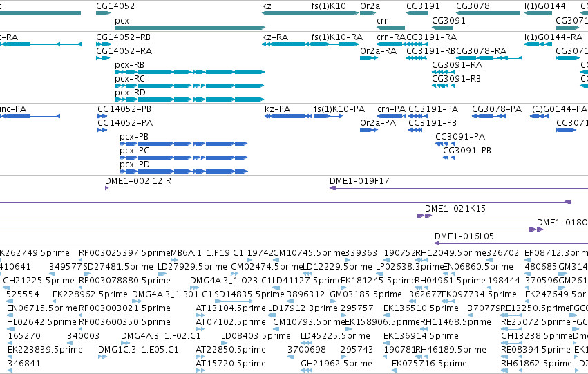Viewport: 588px width, 374px height.
Task: Click the CG3091-RB transcript
Action: pyautogui.click(x=443, y=86)
